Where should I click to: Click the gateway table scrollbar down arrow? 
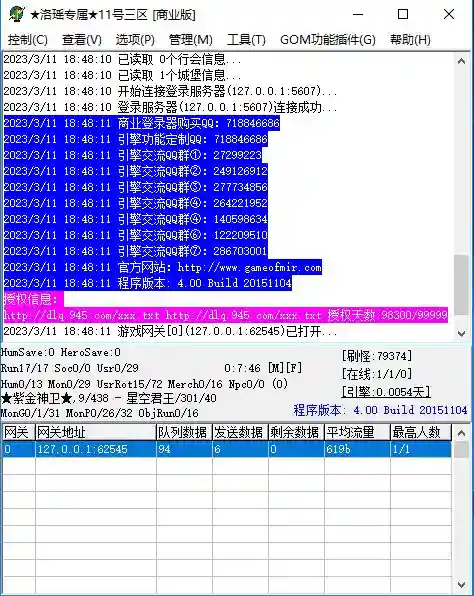[461, 584]
